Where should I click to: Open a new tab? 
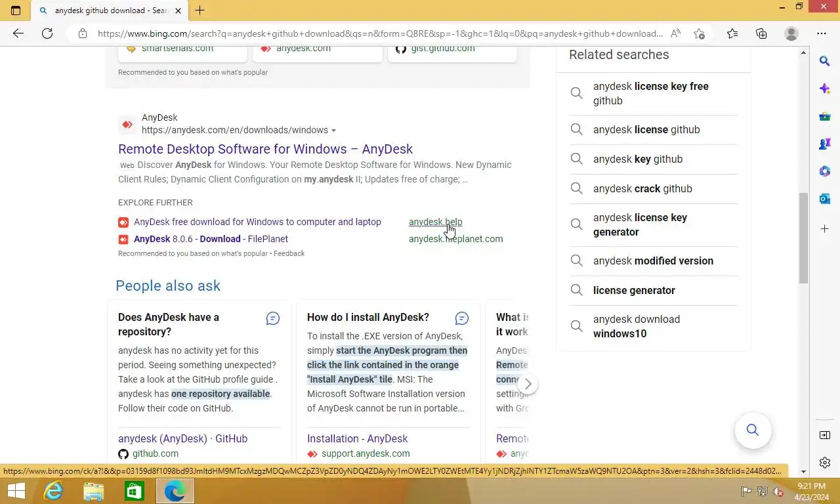200,10
